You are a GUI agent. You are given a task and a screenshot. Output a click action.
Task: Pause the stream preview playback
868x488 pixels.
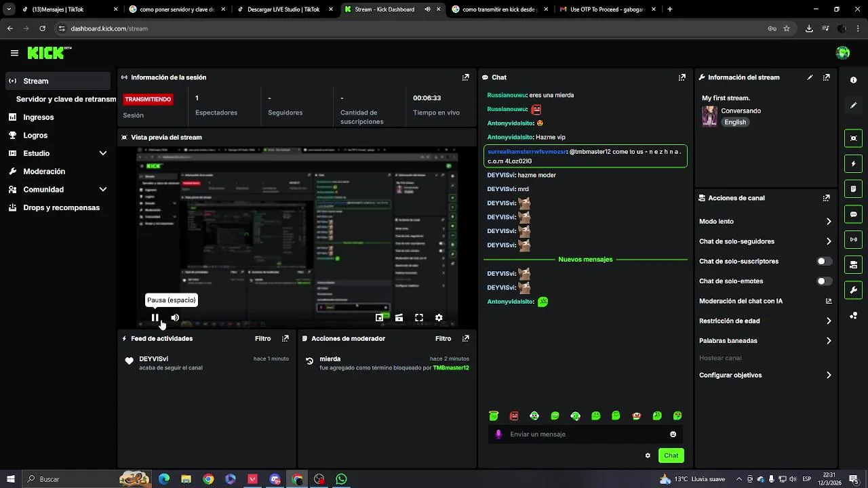point(155,317)
